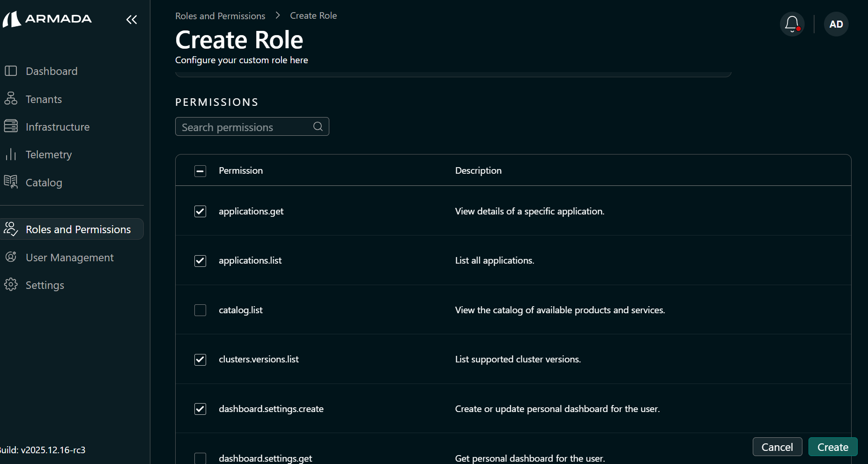The image size is (868, 464).
Task: Open the Dashboard section
Action: click(52, 71)
